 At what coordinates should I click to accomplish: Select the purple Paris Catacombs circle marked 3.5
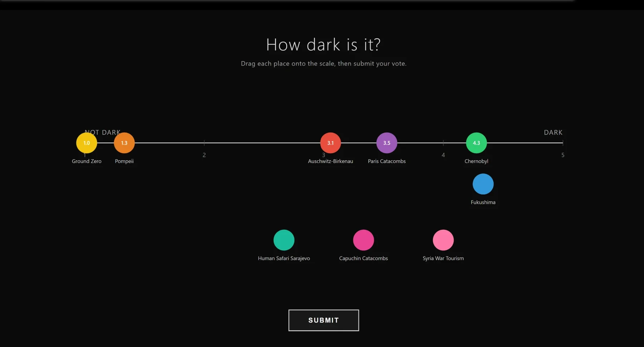(x=387, y=143)
